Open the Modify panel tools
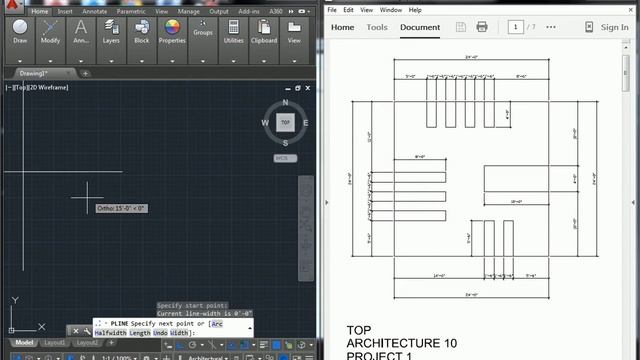 pos(50,31)
